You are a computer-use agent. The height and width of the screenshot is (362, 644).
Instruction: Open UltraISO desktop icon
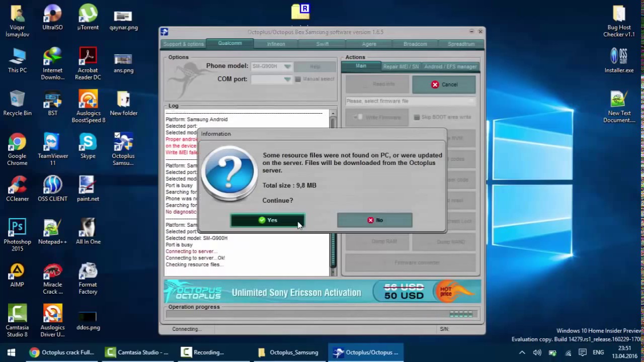tap(52, 18)
